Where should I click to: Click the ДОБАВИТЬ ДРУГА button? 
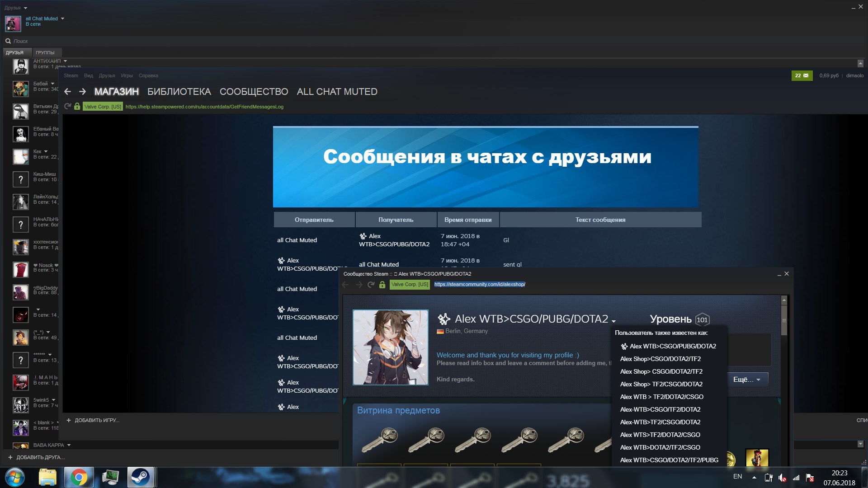pos(40,457)
